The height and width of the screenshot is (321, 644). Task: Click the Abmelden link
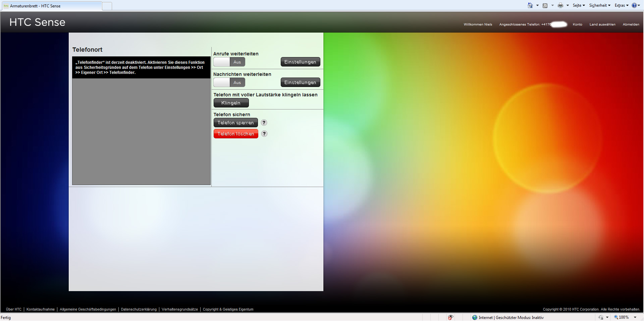(x=631, y=24)
